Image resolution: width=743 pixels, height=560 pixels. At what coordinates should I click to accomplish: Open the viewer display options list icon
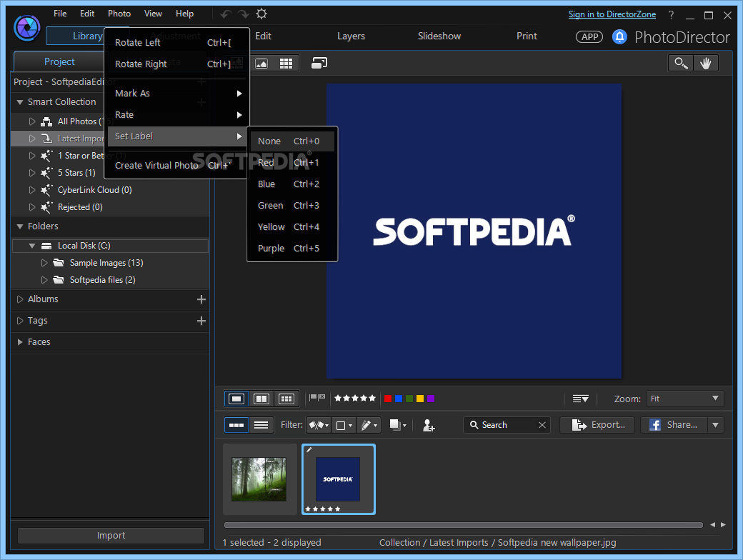click(x=580, y=399)
